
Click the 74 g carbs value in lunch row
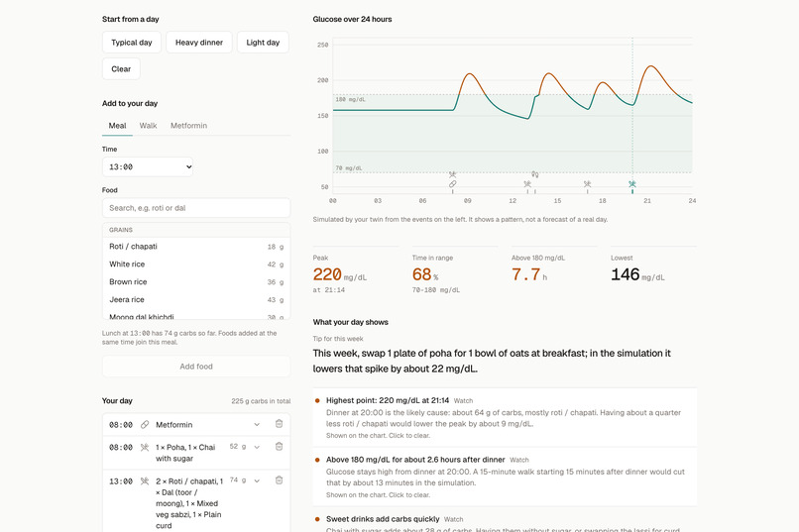(x=238, y=480)
